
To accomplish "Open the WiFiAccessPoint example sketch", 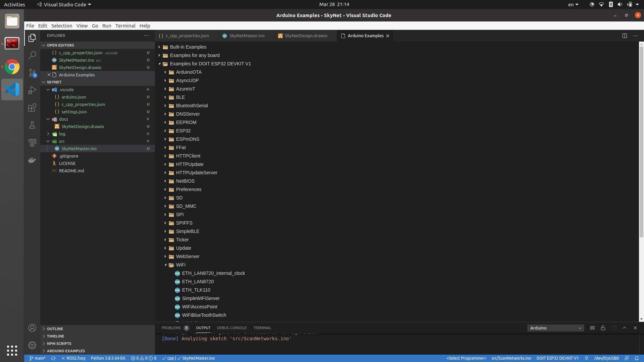I will (200, 307).
